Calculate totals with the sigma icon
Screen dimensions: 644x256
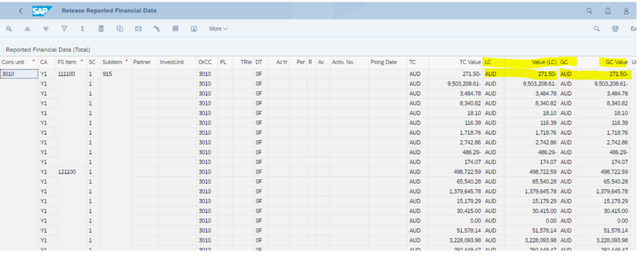82,29
